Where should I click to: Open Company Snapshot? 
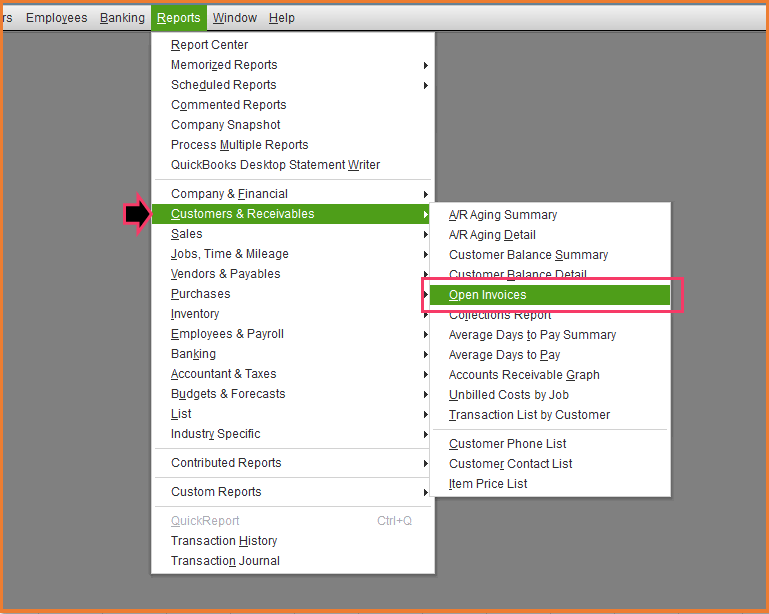click(293, 125)
